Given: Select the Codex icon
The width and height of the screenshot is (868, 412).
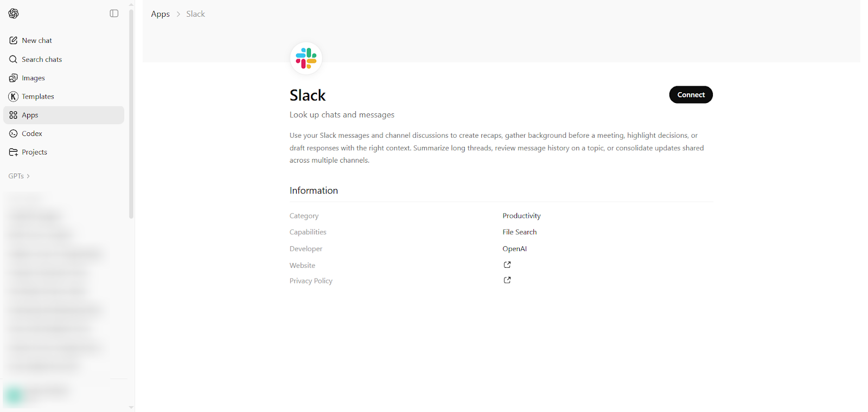Looking at the screenshot, I should coord(14,133).
